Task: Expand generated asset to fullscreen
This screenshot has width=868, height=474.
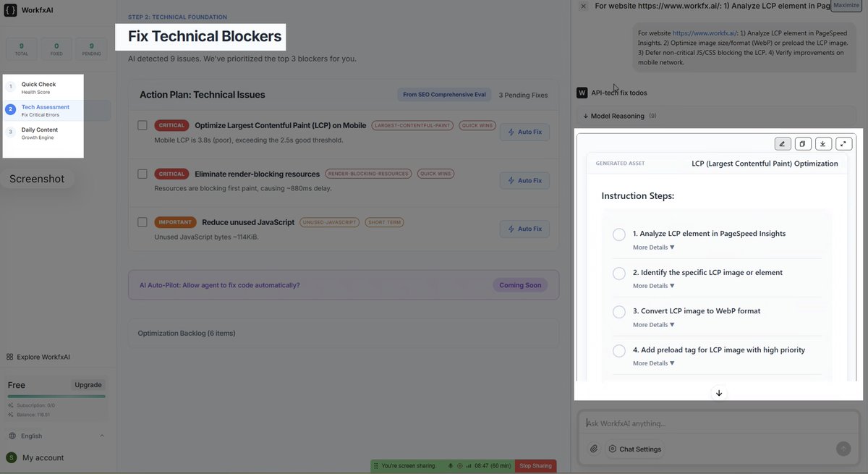Action: (843, 144)
